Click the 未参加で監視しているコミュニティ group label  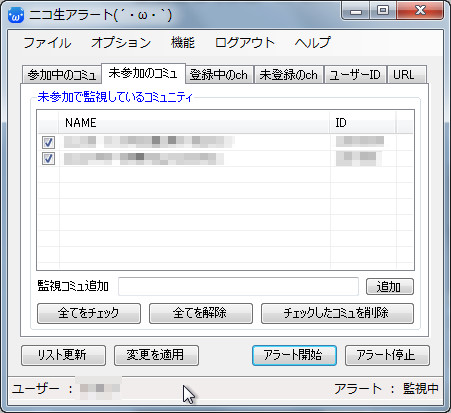[x=115, y=97]
